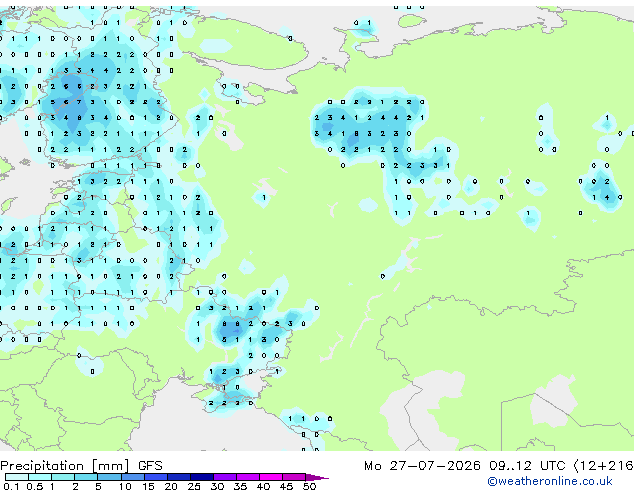Click the 5–10 mm legend swatch

109,477
